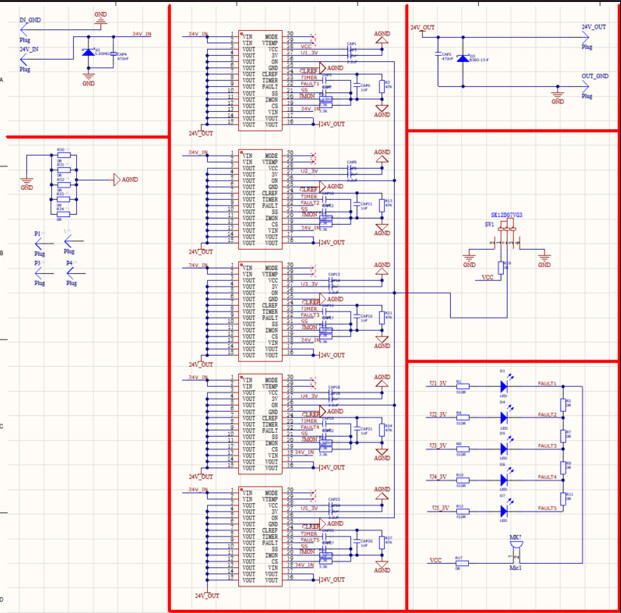Click the SK12D07VG3 switch SW1 component
The image size is (621, 613).
coord(505,241)
